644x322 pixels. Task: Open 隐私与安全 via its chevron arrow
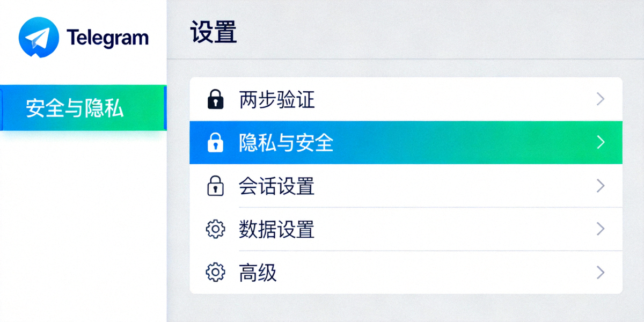(600, 142)
